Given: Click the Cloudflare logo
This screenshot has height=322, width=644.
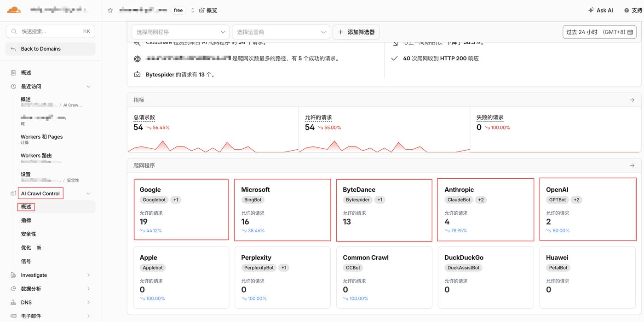Looking at the screenshot, I should [14, 10].
